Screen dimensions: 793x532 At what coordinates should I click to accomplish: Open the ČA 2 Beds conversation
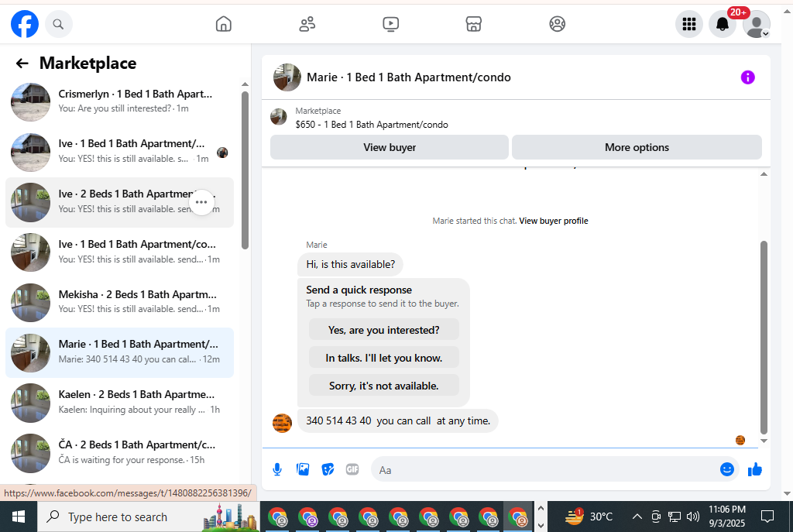(x=120, y=452)
